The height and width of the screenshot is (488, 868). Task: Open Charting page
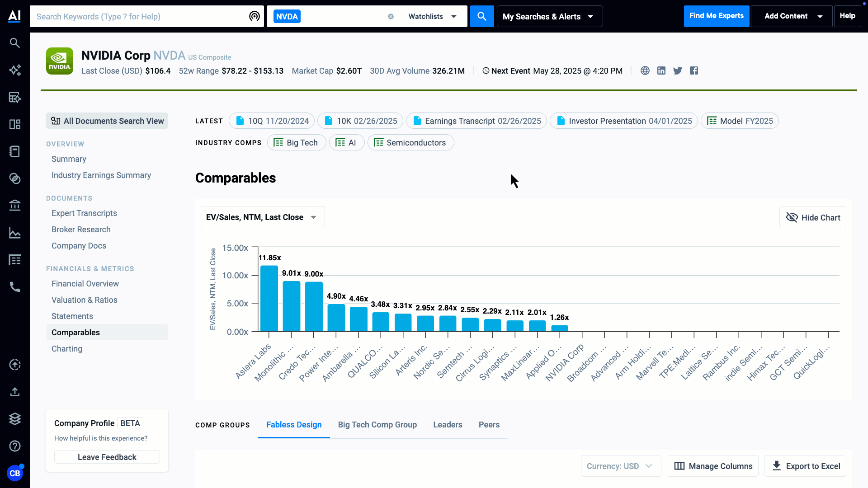tap(67, 349)
